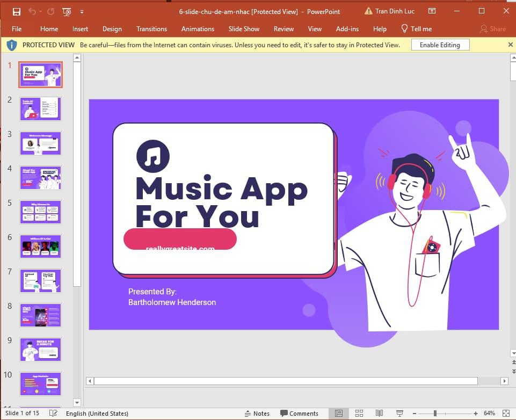Toggle the Notes pane
The height and width of the screenshot is (420, 516).
click(x=257, y=413)
